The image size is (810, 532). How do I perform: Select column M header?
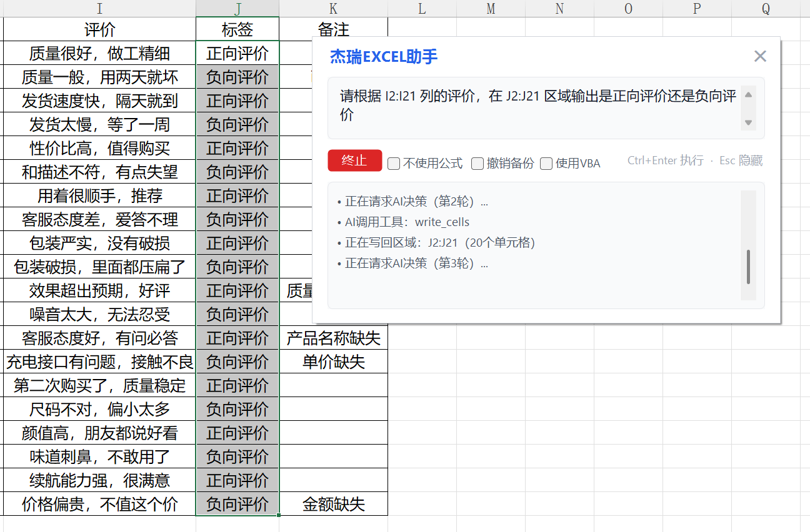[x=491, y=8]
